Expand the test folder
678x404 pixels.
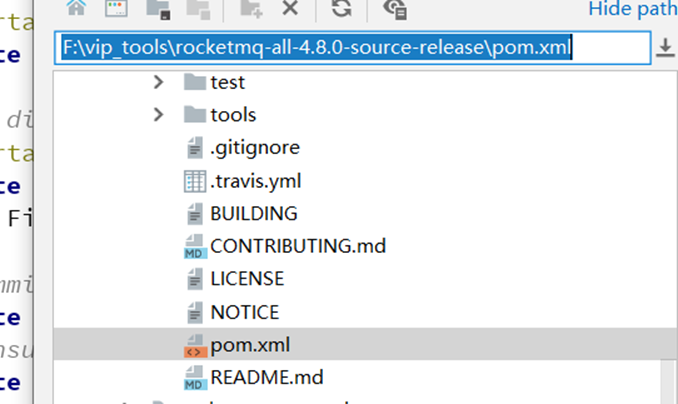coord(159,82)
